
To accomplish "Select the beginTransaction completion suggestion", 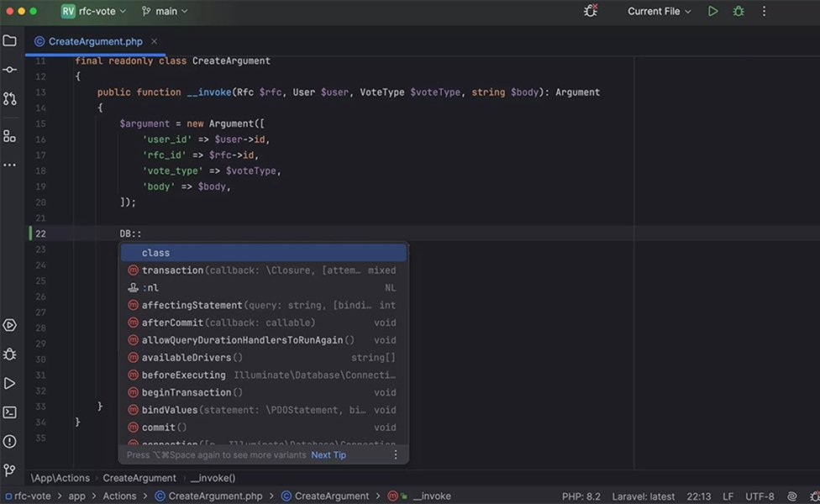I will click(x=264, y=392).
